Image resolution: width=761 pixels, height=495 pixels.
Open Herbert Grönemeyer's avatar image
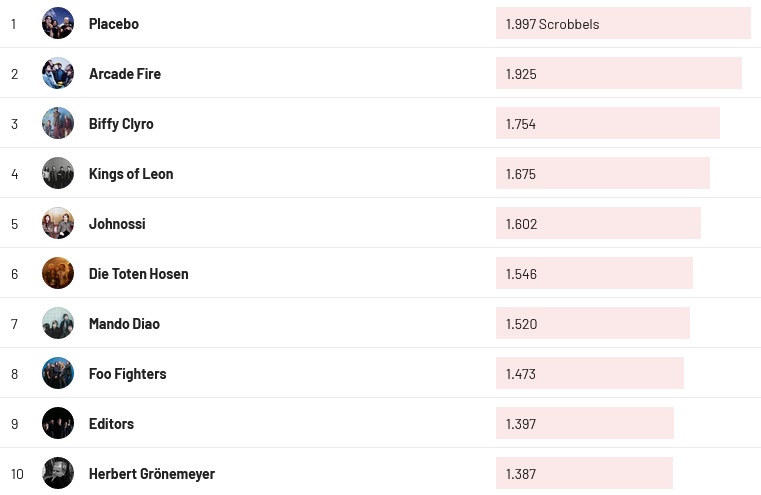[58, 473]
